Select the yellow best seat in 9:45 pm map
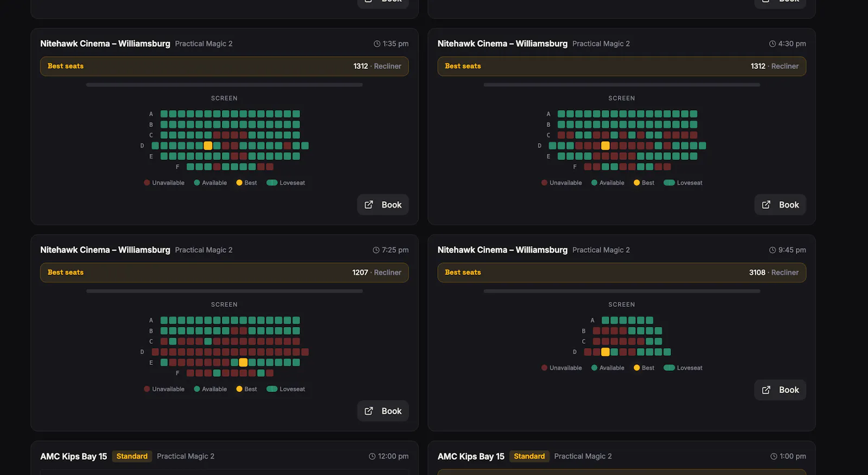The width and height of the screenshot is (868, 475). [605, 352]
